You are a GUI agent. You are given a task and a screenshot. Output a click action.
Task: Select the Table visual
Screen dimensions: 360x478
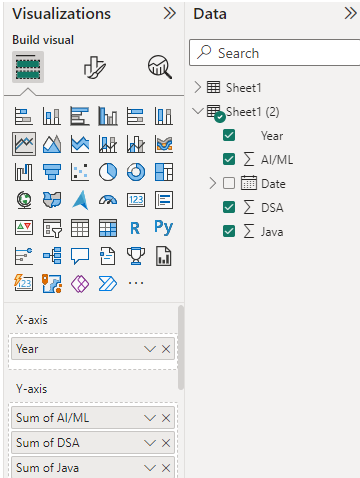tap(80, 228)
